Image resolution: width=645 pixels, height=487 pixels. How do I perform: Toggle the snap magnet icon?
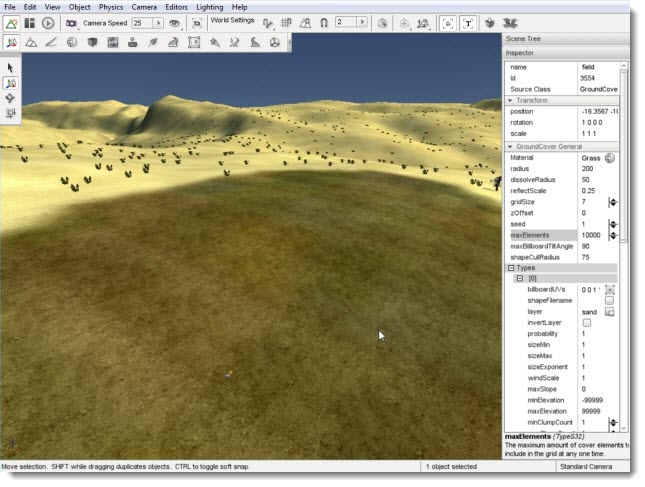click(324, 22)
